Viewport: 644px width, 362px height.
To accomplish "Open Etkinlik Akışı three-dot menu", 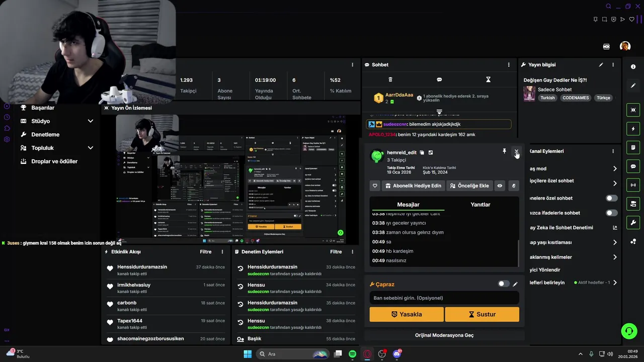I will 222,252.
